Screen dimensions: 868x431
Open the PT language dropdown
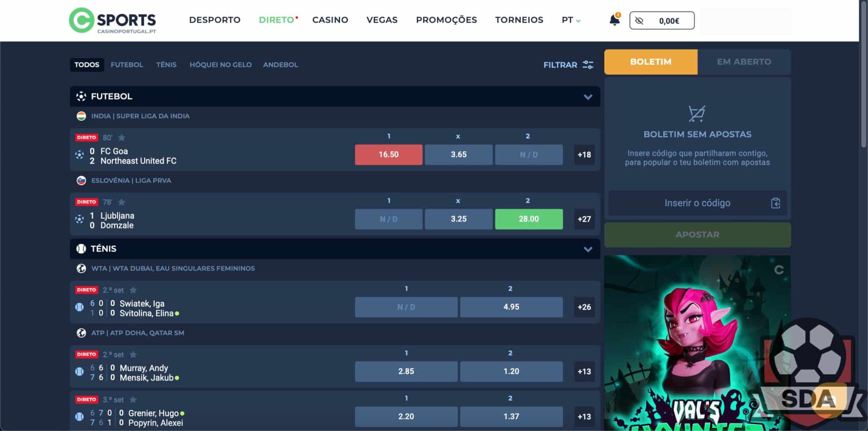click(x=571, y=20)
